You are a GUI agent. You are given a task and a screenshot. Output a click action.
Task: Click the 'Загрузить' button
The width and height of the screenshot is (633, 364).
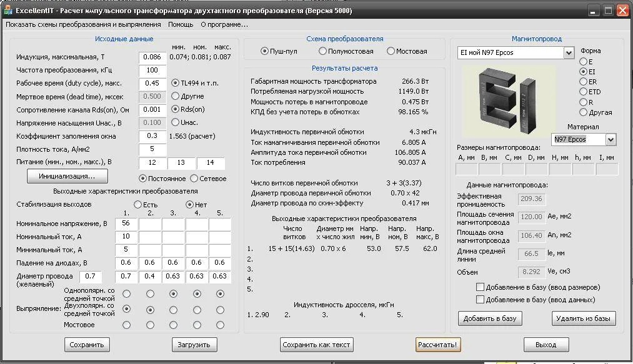pyautogui.click(x=194, y=345)
